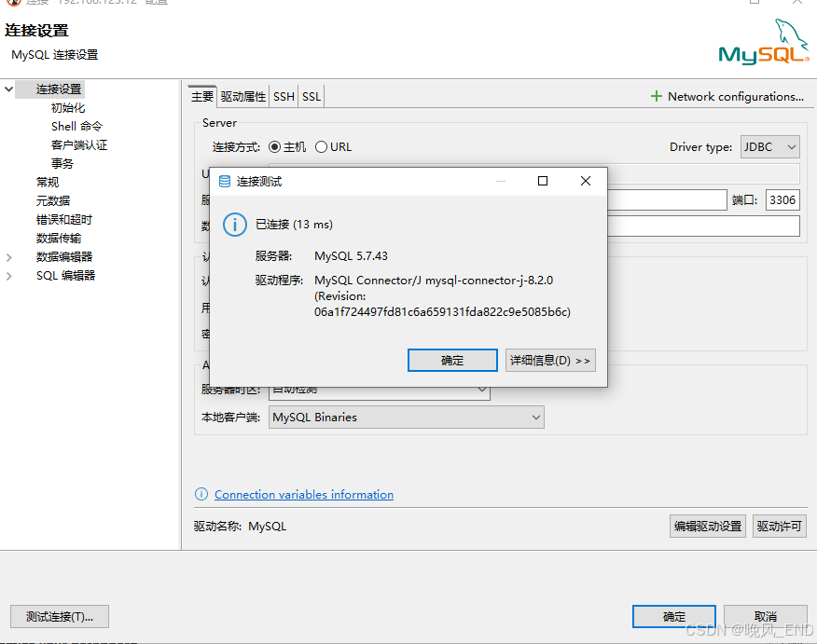Open the Connection variables information link

click(x=302, y=495)
